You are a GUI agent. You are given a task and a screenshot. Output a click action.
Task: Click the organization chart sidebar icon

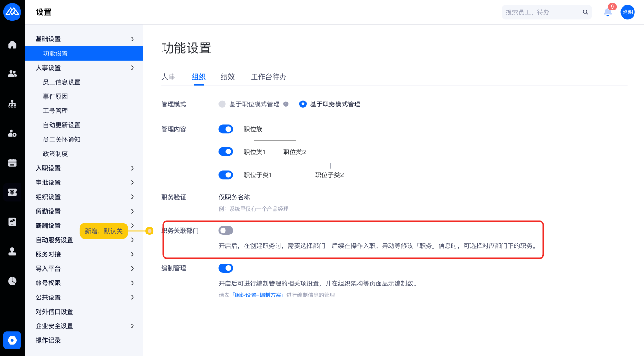click(12, 104)
